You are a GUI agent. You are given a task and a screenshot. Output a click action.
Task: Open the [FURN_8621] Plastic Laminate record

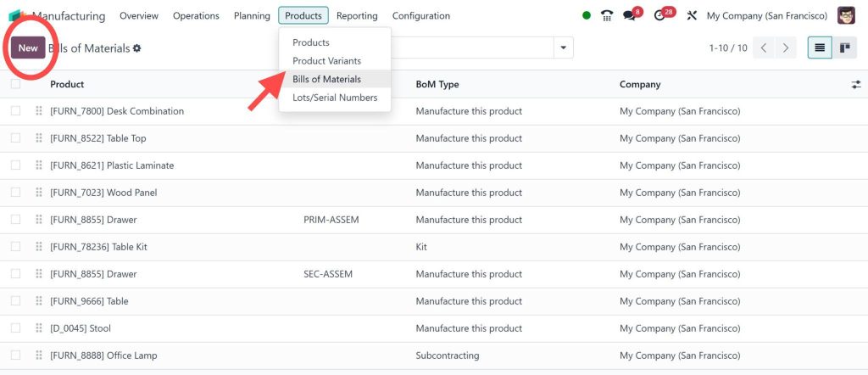[112, 165]
